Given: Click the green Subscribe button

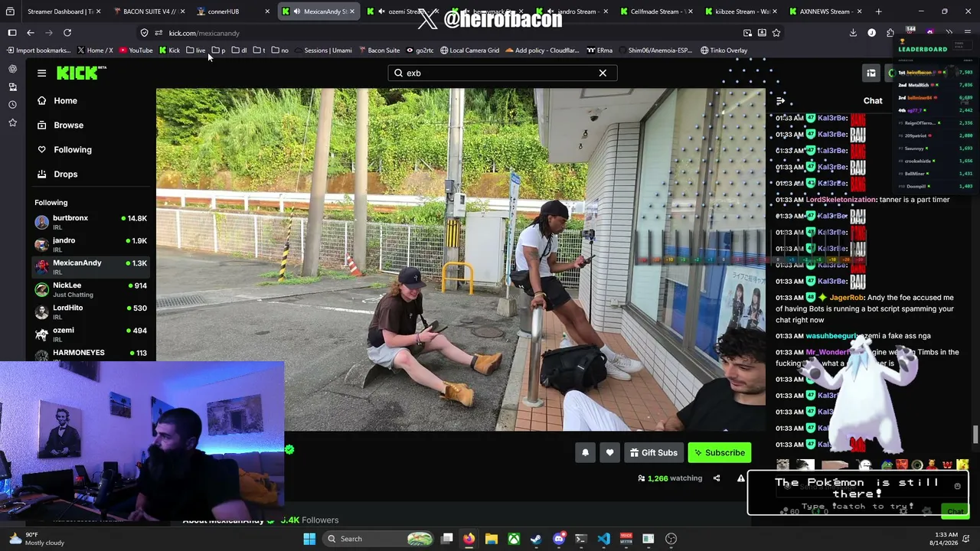Looking at the screenshot, I should pyautogui.click(x=720, y=452).
